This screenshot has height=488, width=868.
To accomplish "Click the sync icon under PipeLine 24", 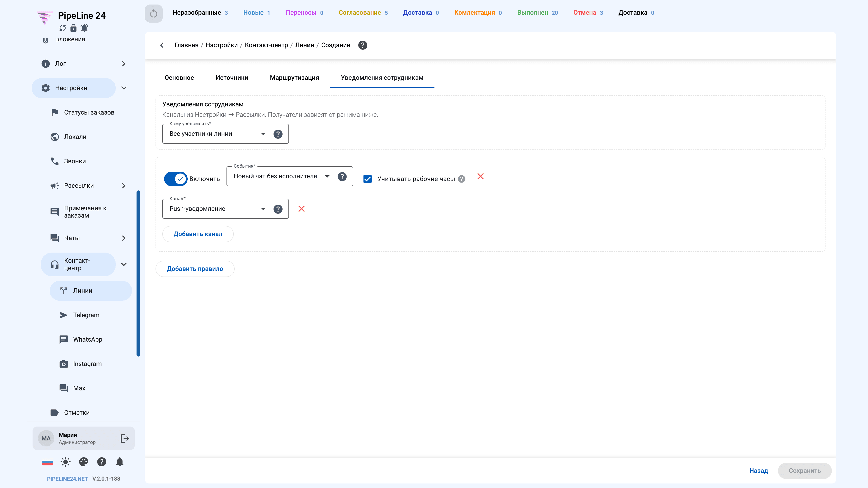I will (63, 28).
